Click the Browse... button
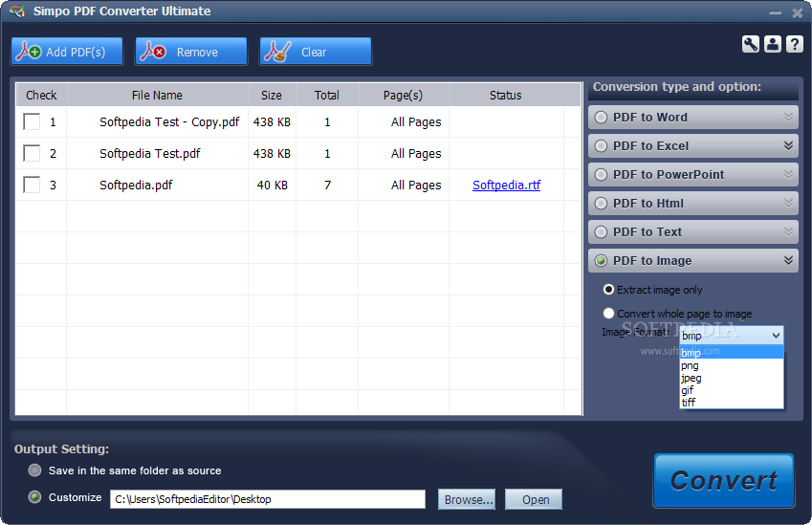812x525 pixels. (467, 499)
